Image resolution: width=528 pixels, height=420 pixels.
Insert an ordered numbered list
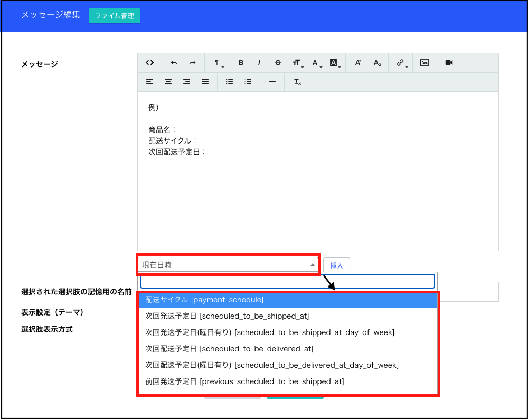coord(248,81)
